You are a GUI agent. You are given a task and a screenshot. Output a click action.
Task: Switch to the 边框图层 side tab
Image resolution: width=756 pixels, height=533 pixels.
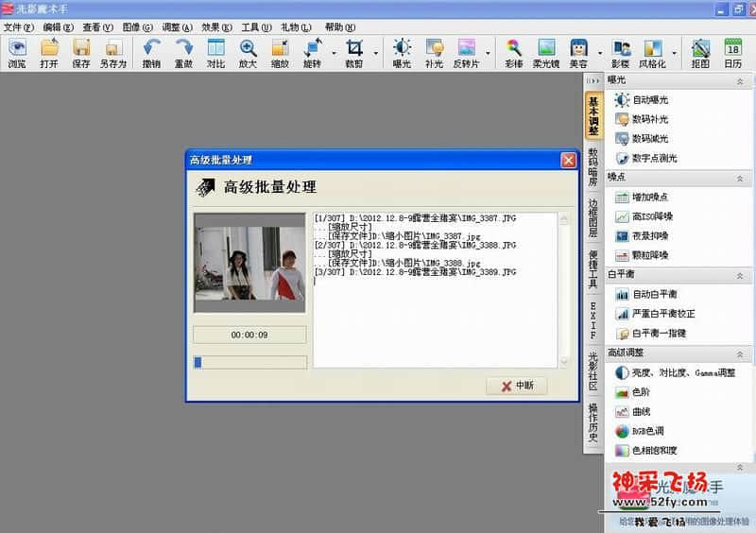pos(593,218)
